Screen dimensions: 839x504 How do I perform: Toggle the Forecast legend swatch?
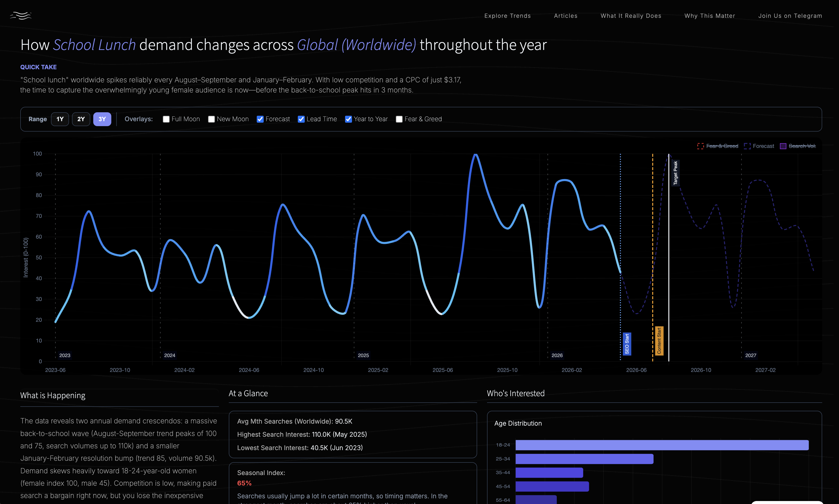(x=747, y=146)
